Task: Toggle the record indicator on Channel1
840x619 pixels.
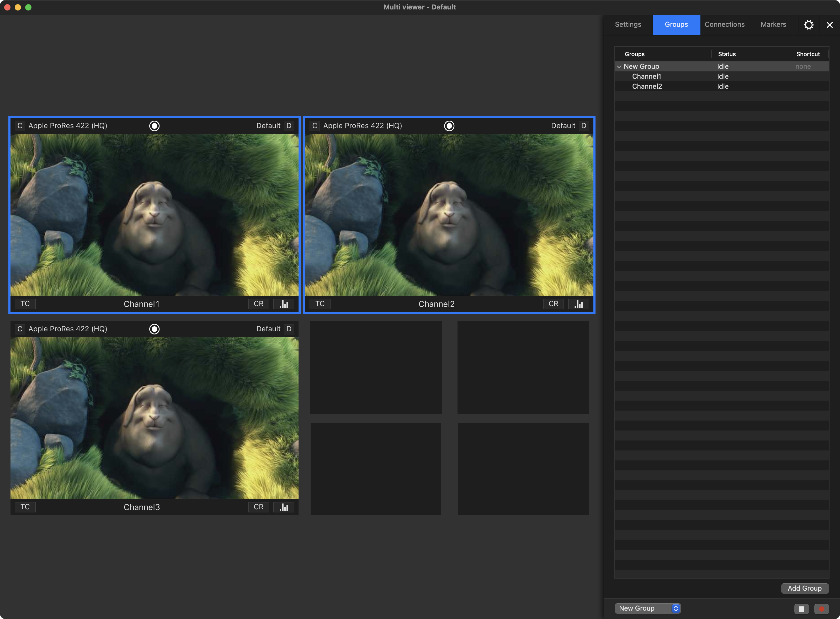Action: pyautogui.click(x=154, y=126)
